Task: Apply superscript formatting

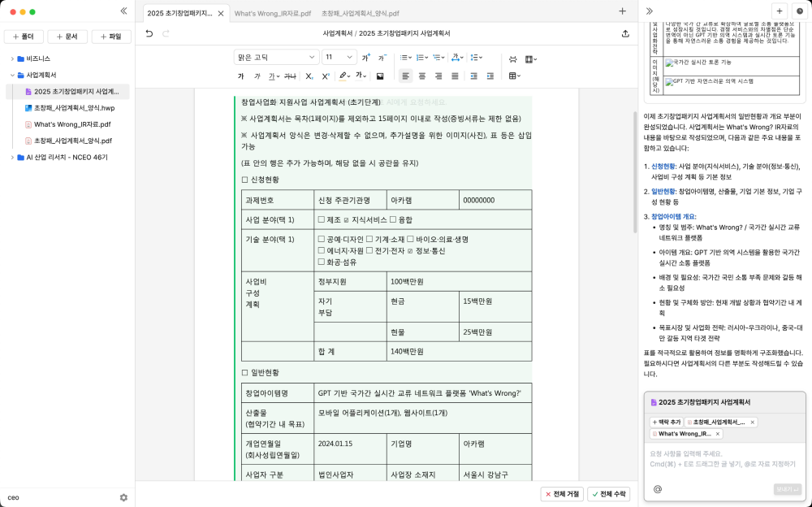Action: tap(326, 76)
